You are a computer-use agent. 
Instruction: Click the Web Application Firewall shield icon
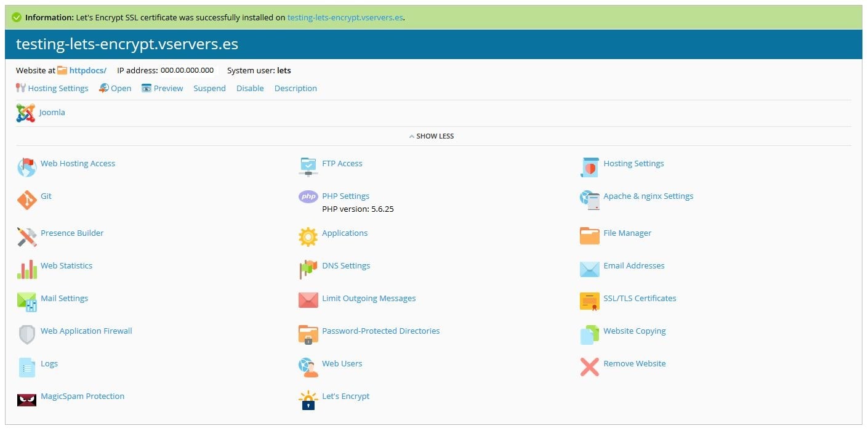point(26,334)
